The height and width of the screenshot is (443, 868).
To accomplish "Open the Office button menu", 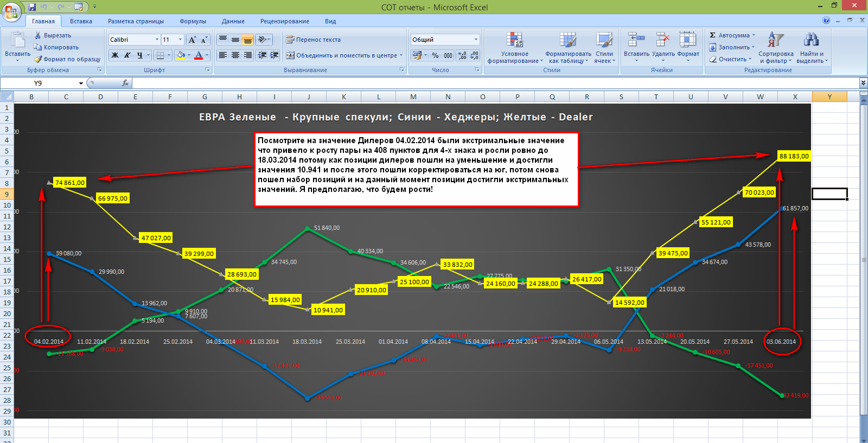I will (11, 11).
